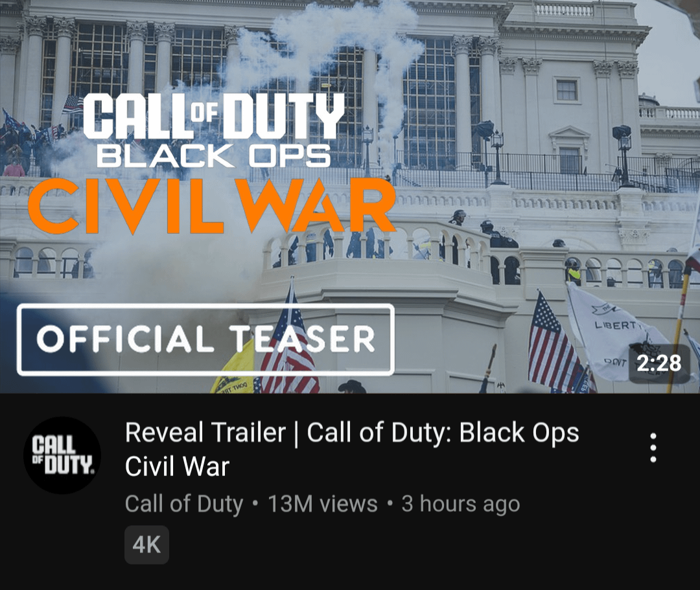The image size is (700, 590).
Task: Click the 13M views text
Action: pyautogui.click(x=322, y=504)
